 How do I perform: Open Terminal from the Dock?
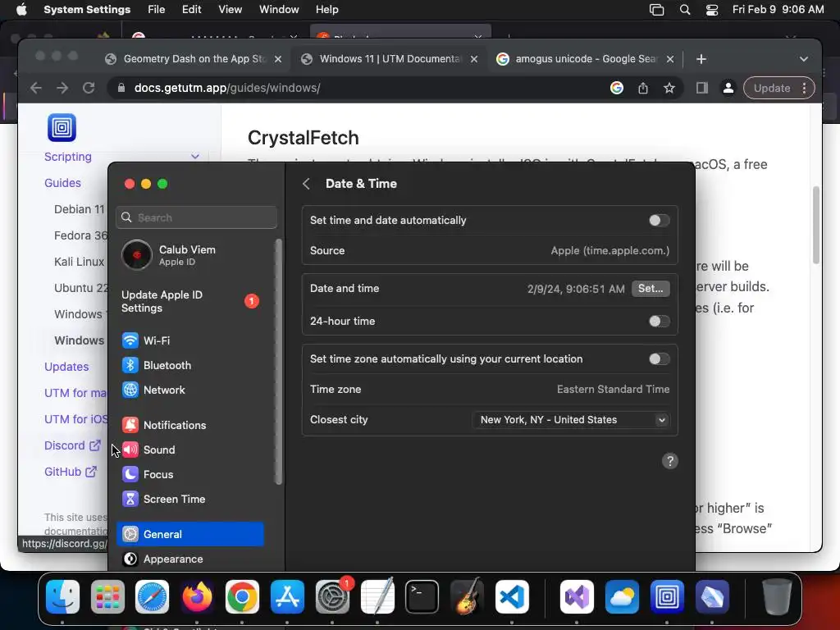click(x=422, y=596)
